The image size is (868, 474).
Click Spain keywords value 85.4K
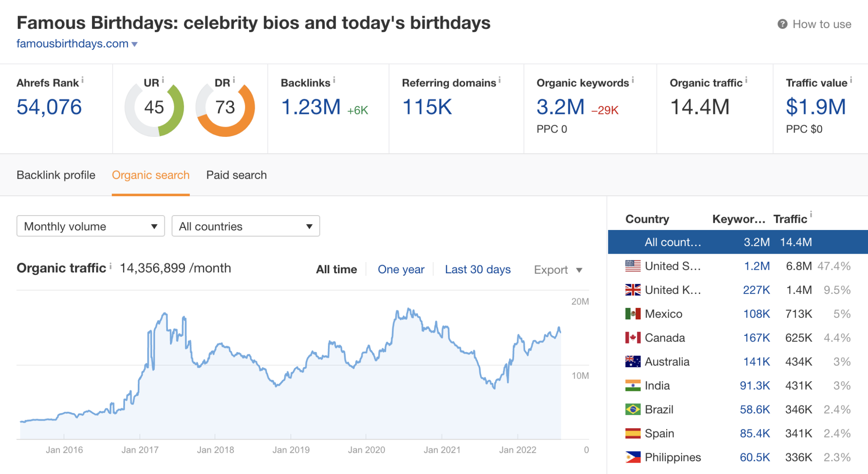coord(755,433)
